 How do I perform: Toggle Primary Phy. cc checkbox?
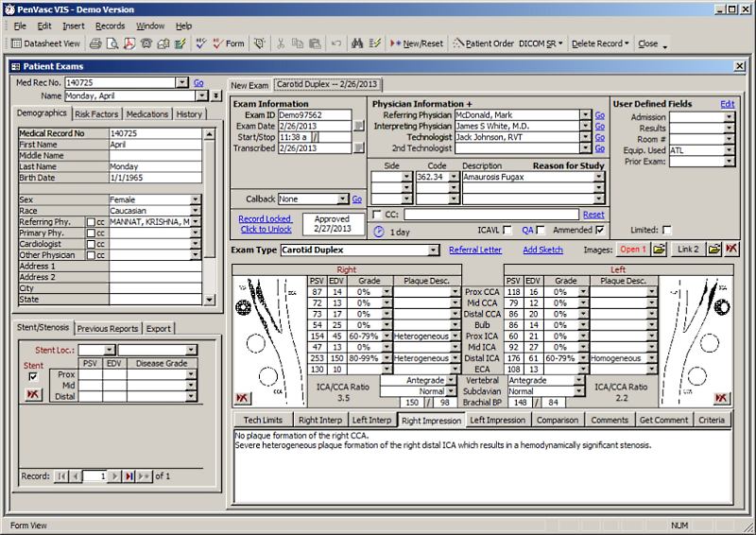click(x=91, y=233)
